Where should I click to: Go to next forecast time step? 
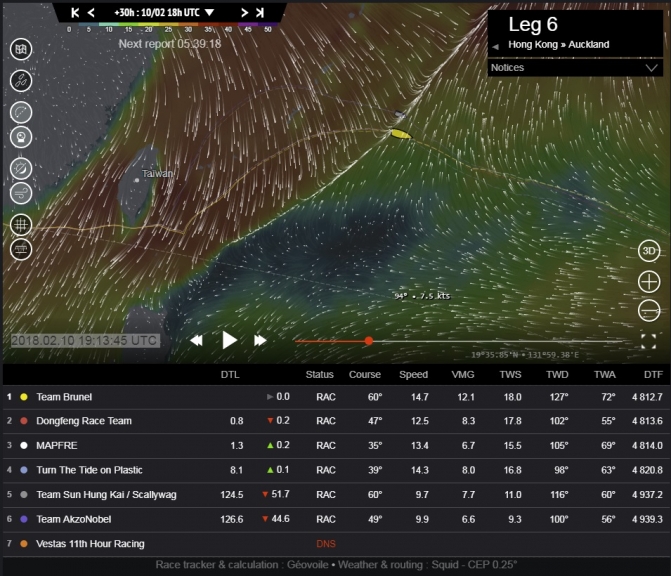pos(244,13)
